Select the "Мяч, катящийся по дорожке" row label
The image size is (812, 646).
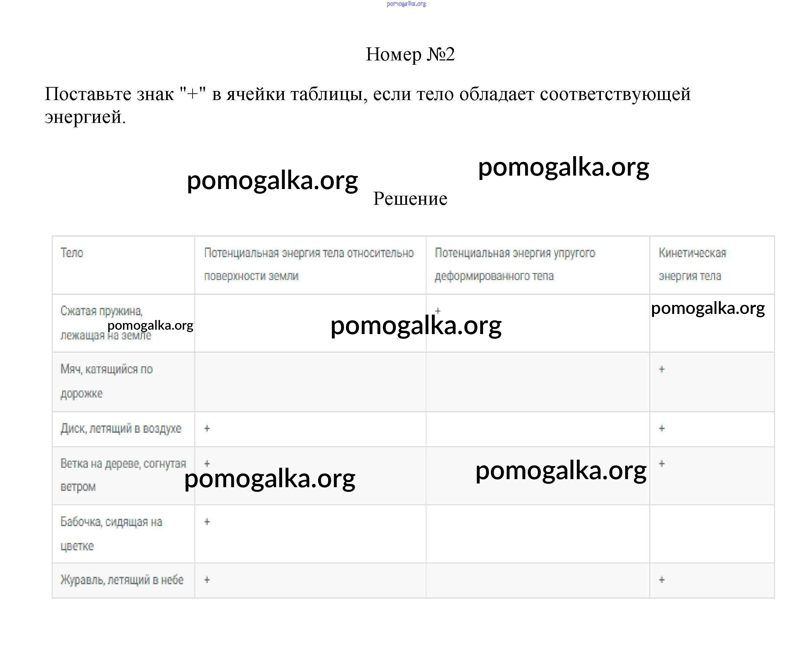[106, 381]
